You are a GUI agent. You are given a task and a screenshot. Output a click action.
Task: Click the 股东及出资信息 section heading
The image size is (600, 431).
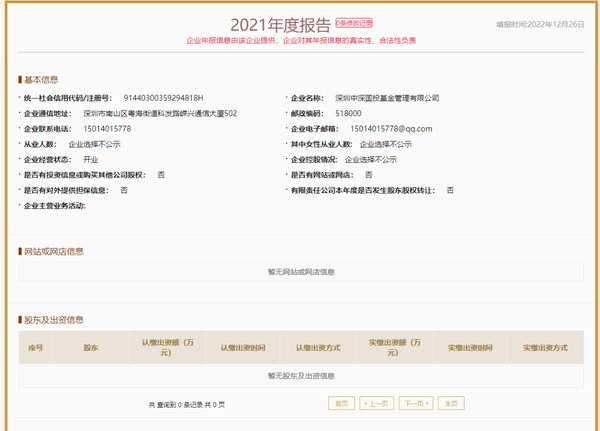pos(54,320)
